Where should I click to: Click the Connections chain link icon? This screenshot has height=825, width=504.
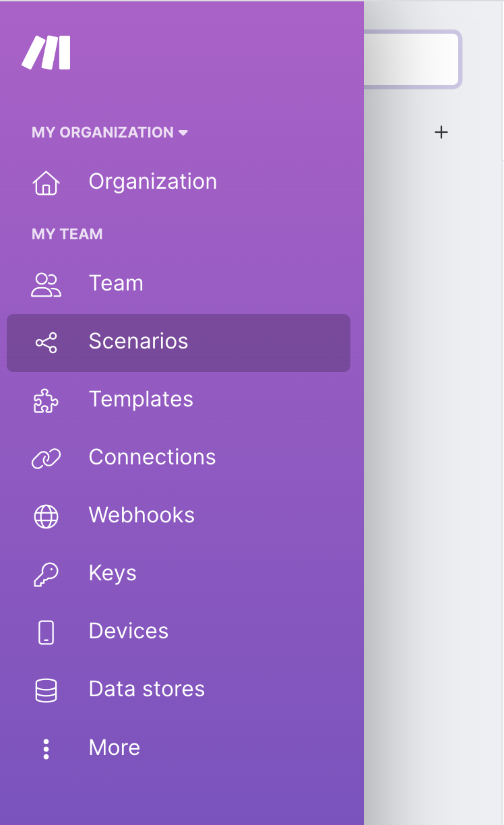coord(46,458)
